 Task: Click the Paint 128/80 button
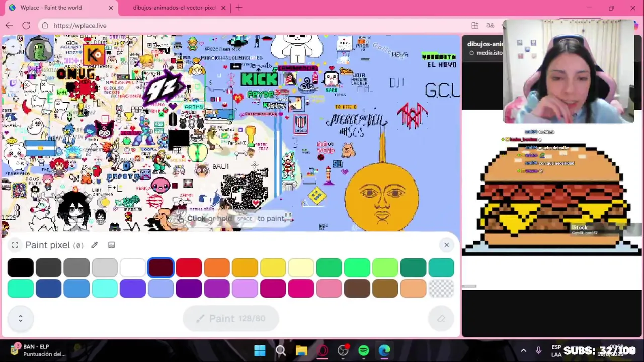click(x=230, y=319)
